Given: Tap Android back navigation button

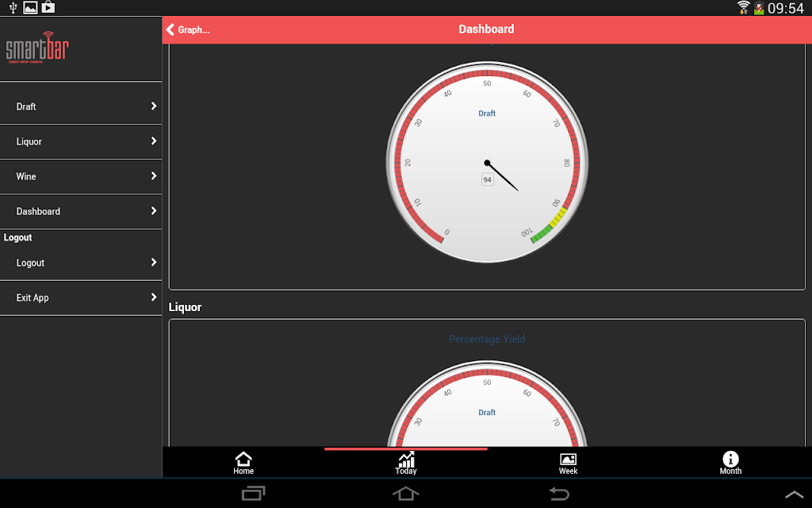Looking at the screenshot, I should [x=559, y=493].
